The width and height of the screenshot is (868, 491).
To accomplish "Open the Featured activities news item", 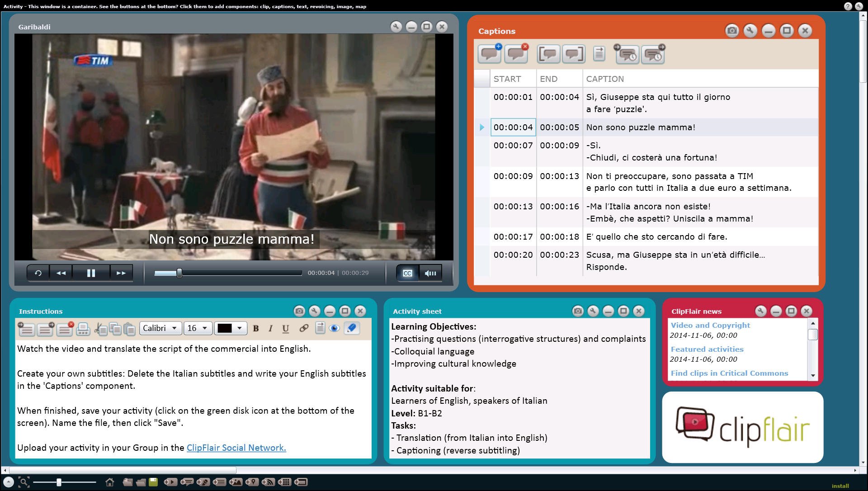I will [707, 349].
